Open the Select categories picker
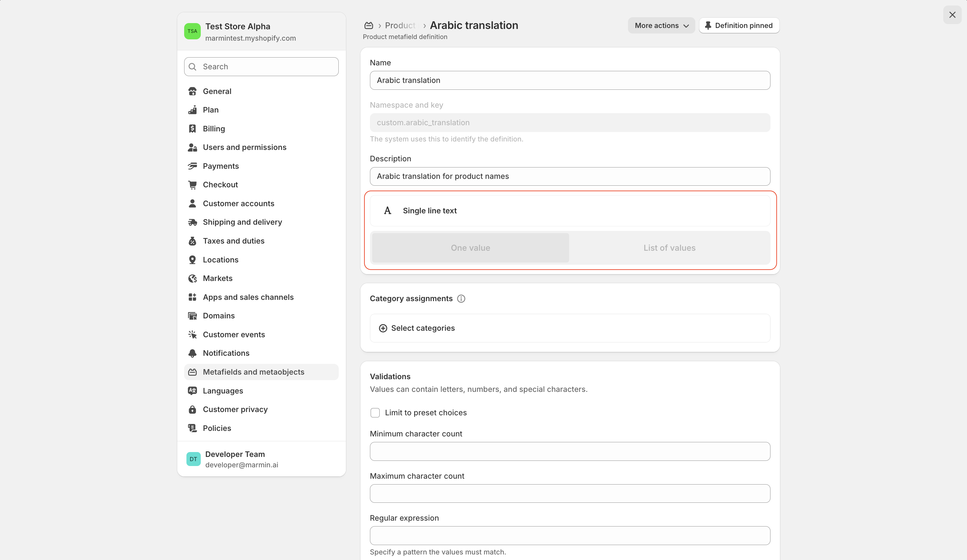 (x=422, y=328)
